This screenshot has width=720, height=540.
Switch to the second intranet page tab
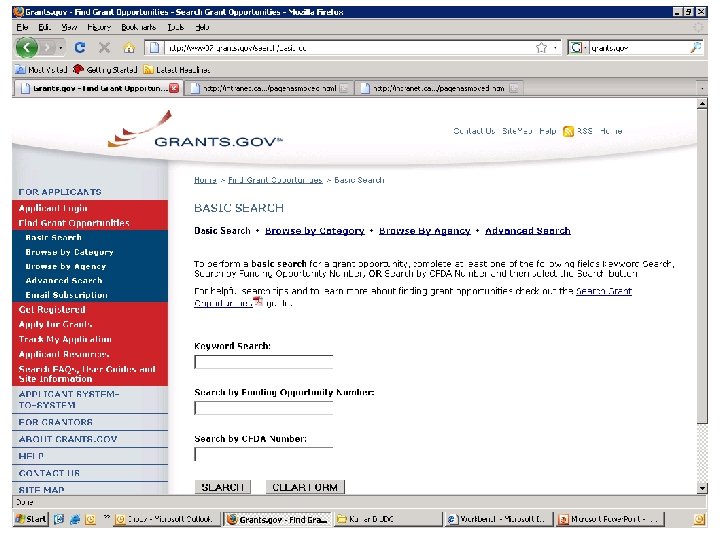(269, 88)
